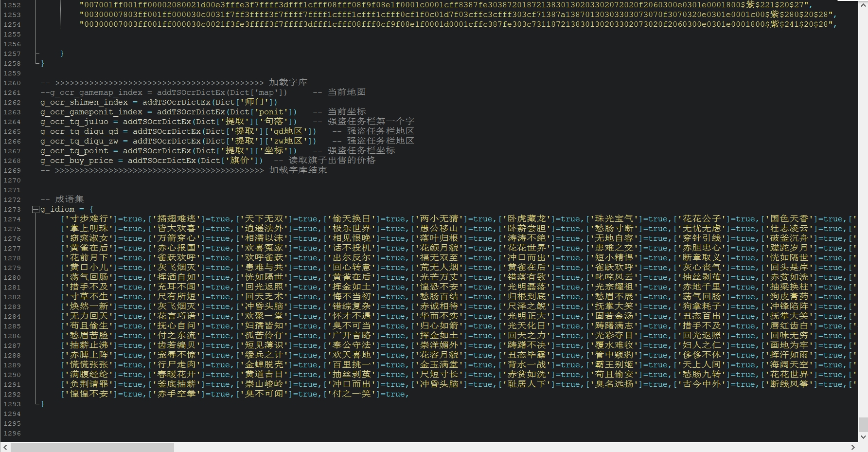The image size is (868, 452).
Task: Click the idiom '负荆请罪'
Action: tap(89, 384)
